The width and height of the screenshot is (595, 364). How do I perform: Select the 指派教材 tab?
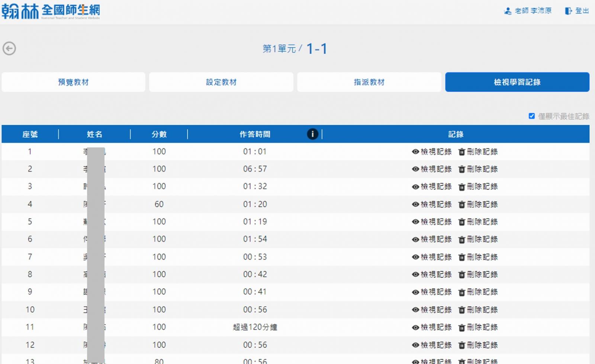[x=369, y=82]
